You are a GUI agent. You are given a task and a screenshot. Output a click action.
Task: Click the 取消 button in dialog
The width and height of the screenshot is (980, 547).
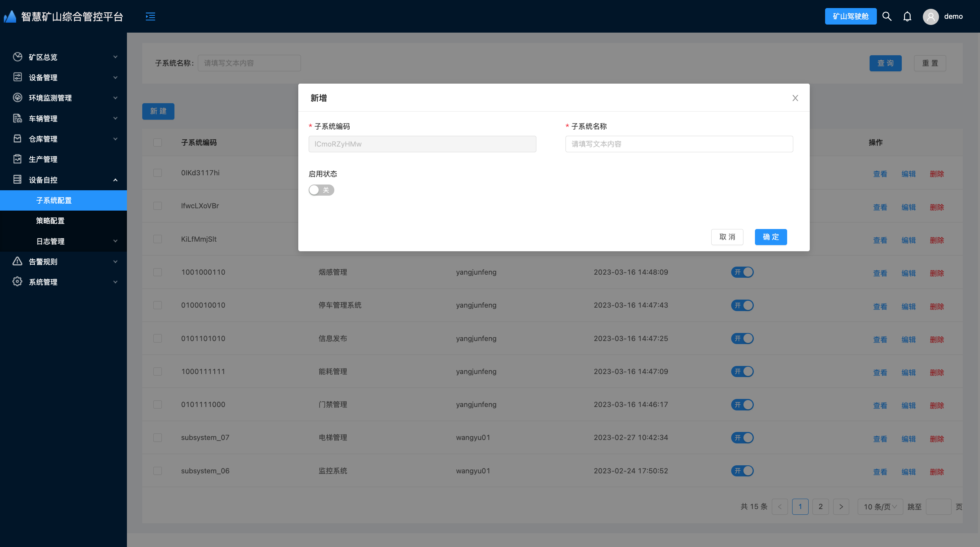(x=727, y=237)
